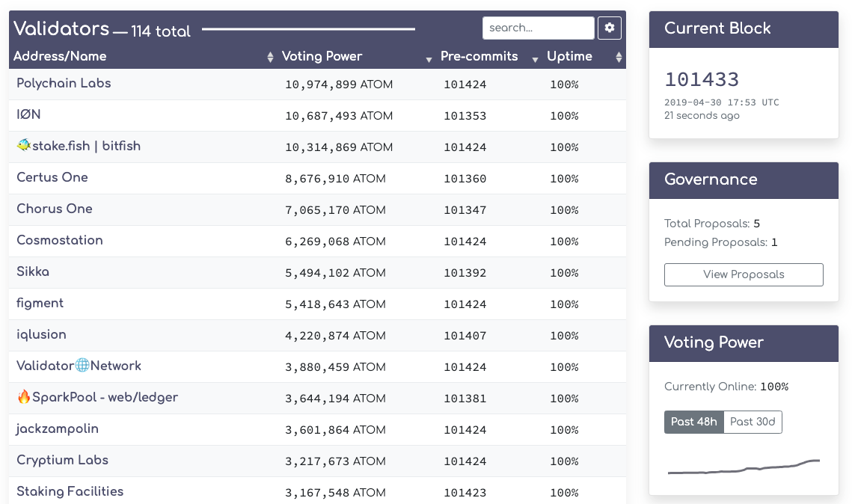Click pre-commits value 101360
852x504 pixels.
(x=465, y=179)
